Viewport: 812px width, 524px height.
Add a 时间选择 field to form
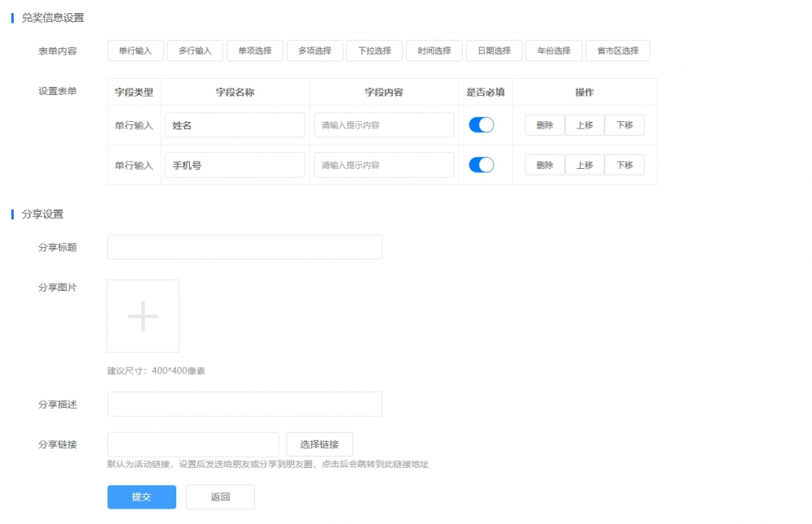[434, 50]
